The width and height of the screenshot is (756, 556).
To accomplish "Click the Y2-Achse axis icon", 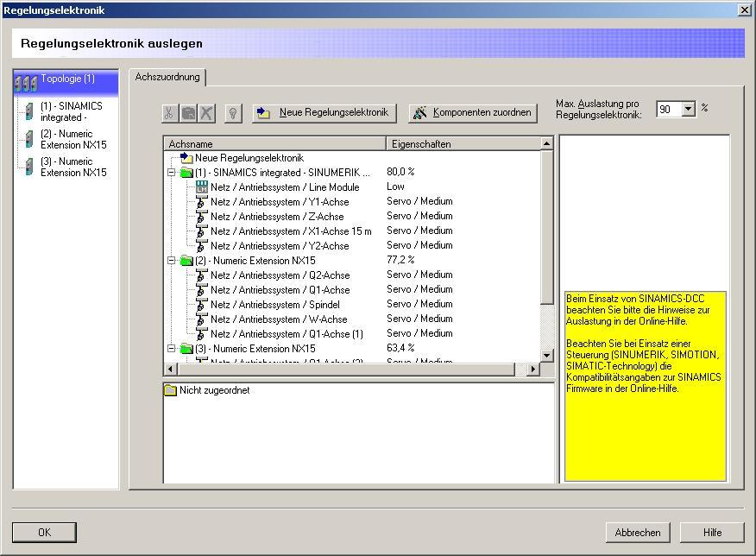I will pos(202,246).
